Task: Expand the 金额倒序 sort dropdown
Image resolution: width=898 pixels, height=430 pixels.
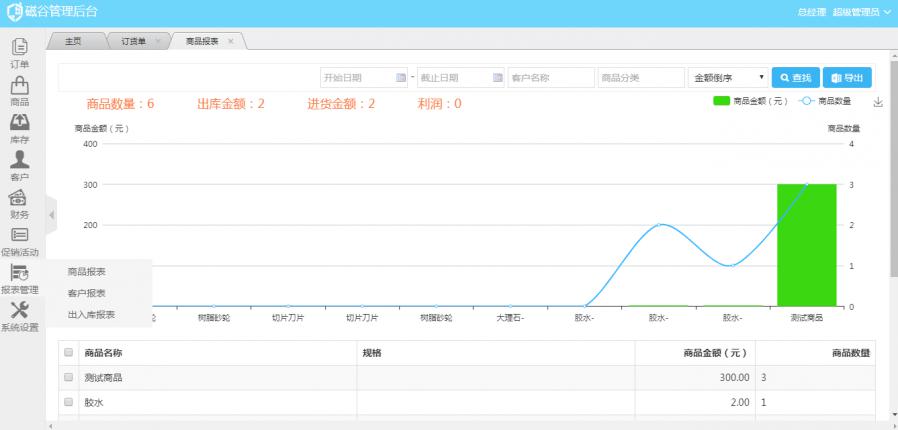Action: 727,77
